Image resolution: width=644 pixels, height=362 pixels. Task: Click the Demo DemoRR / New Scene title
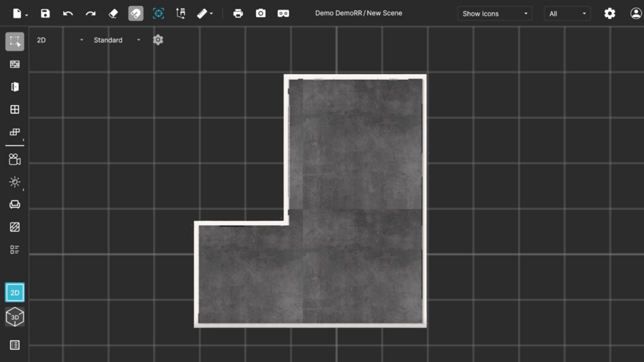(359, 14)
